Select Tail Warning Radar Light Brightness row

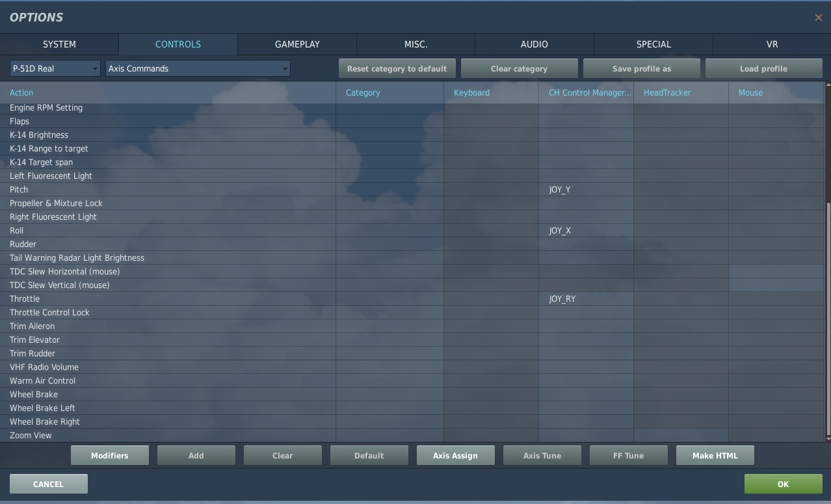pos(412,258)
